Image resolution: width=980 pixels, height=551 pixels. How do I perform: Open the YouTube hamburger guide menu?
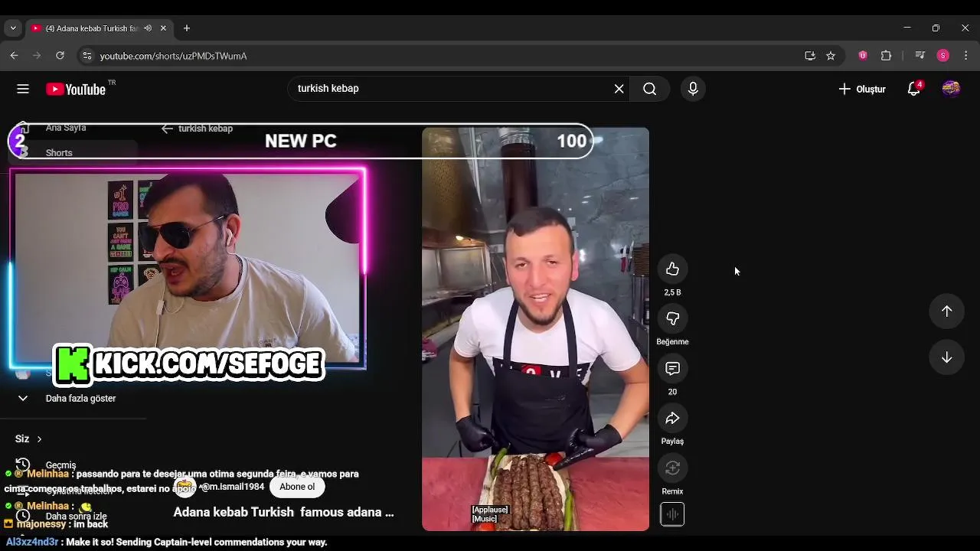pyautogui.click(x=23, y=89)
